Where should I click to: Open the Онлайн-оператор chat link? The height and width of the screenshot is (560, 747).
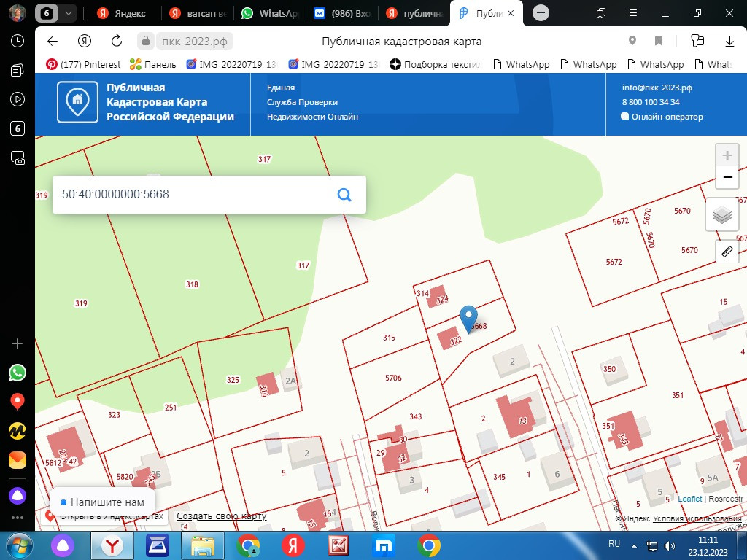click(x=662, y=117)
